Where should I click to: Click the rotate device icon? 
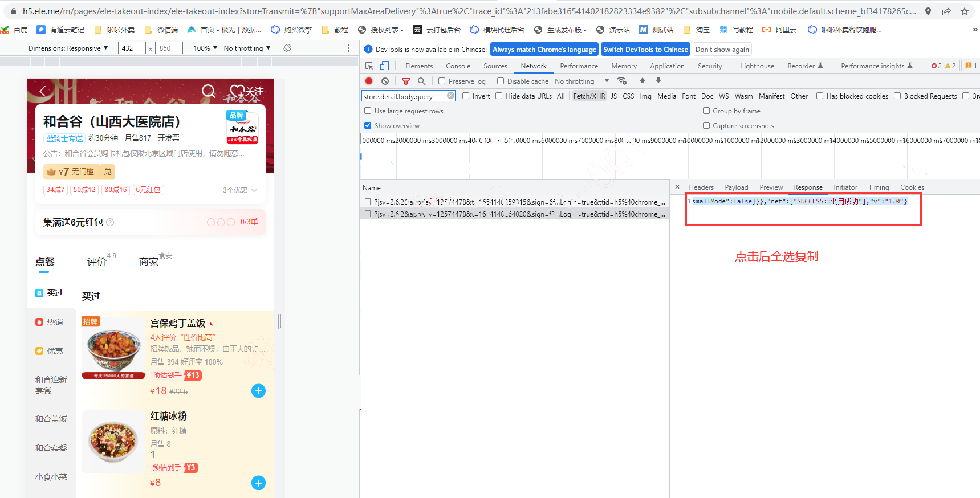coord(287,48)
